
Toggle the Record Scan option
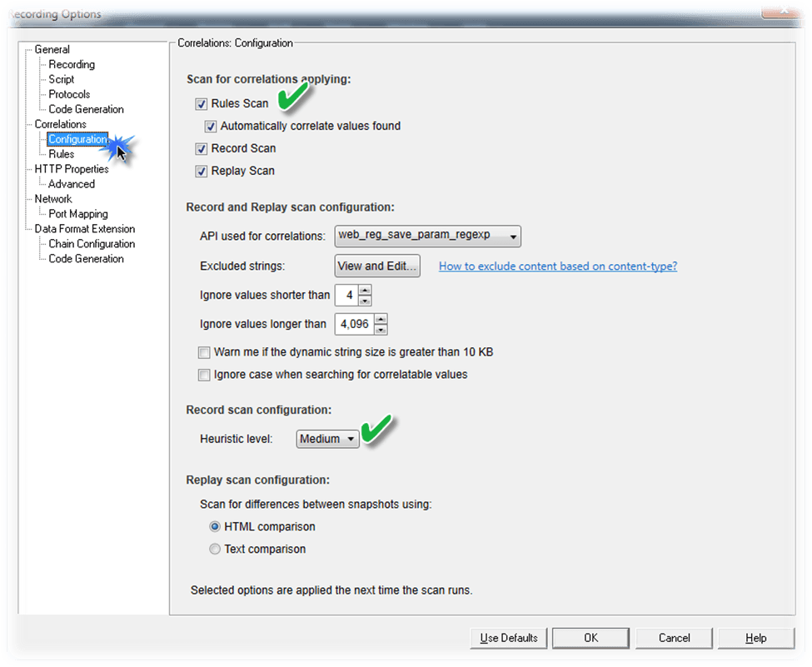tap(201, 148)
